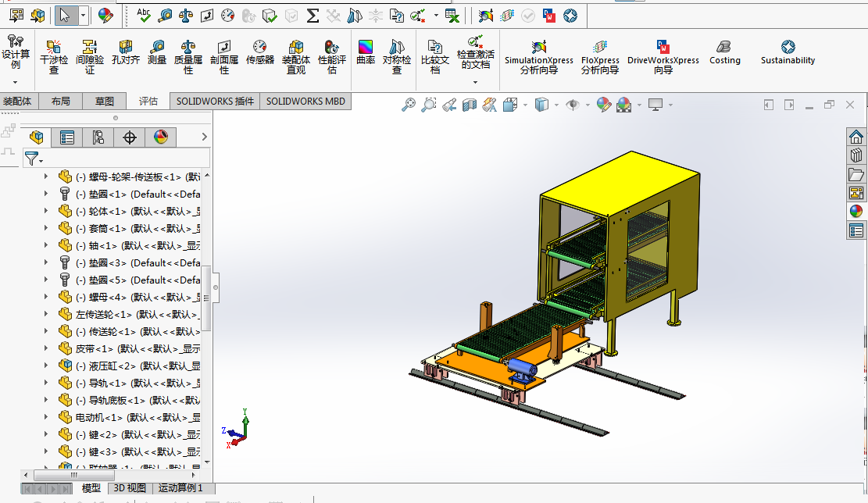Select 左传送轮<1> in the feature tree
This screenshot has height=503, width=868.
point(130,314)
